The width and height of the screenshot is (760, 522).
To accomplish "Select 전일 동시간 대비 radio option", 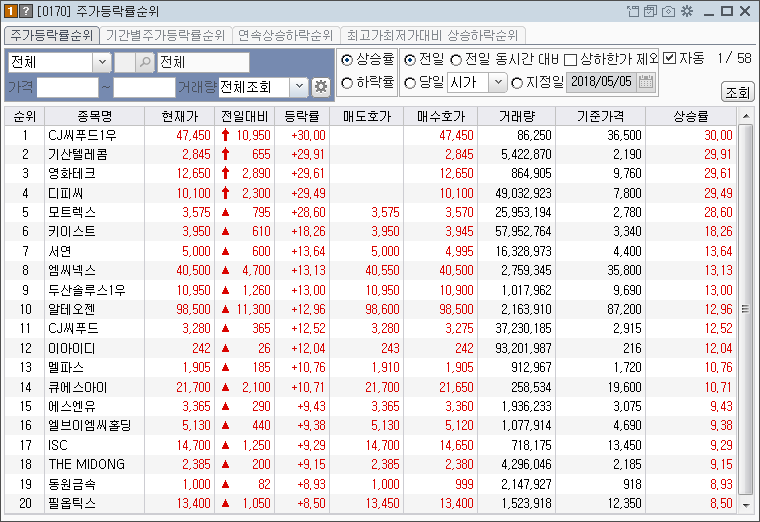I will click(456, 60).
